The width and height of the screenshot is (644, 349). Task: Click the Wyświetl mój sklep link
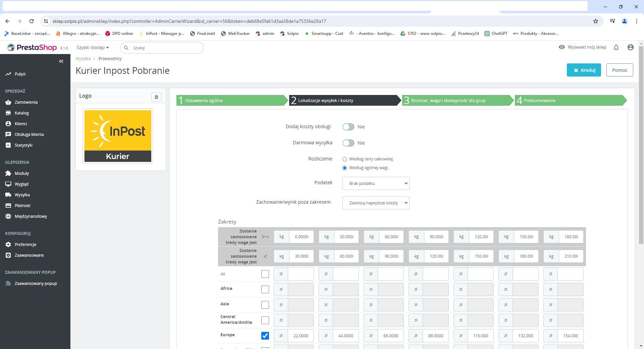point(582,47)
